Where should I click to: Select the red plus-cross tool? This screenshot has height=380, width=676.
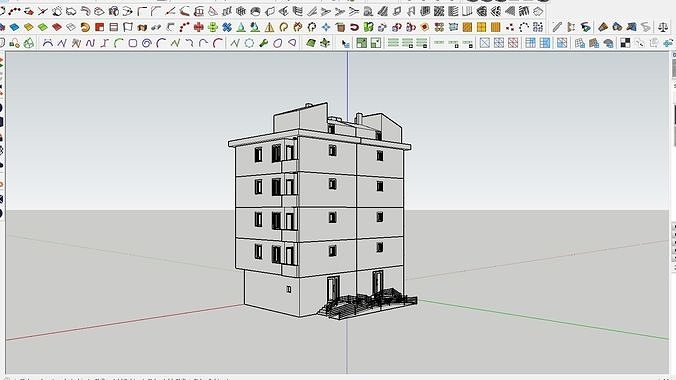198,28
